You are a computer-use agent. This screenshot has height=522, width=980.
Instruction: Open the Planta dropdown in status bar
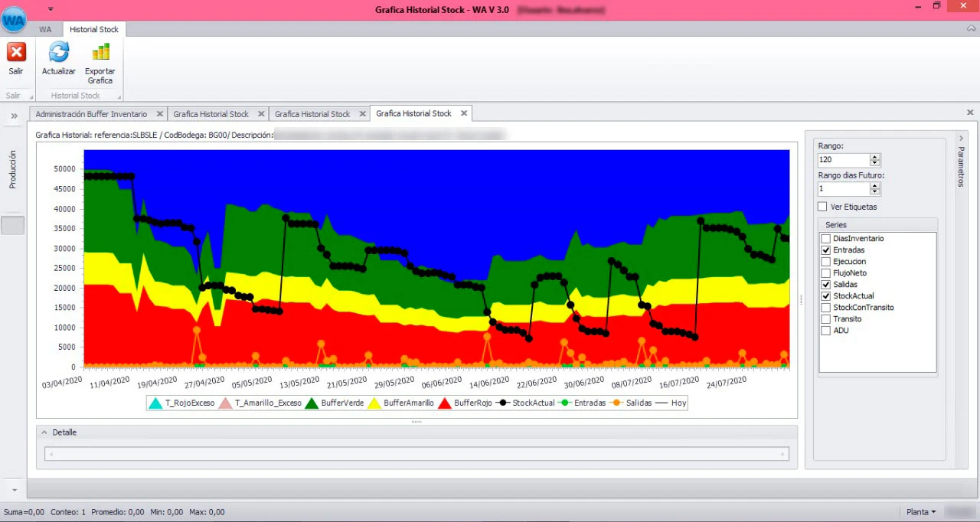(920, 512)
